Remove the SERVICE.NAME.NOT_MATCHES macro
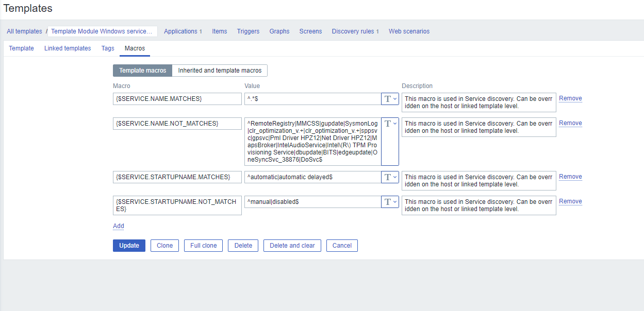This screenshot has height=311, width=644. pos(570,123)
